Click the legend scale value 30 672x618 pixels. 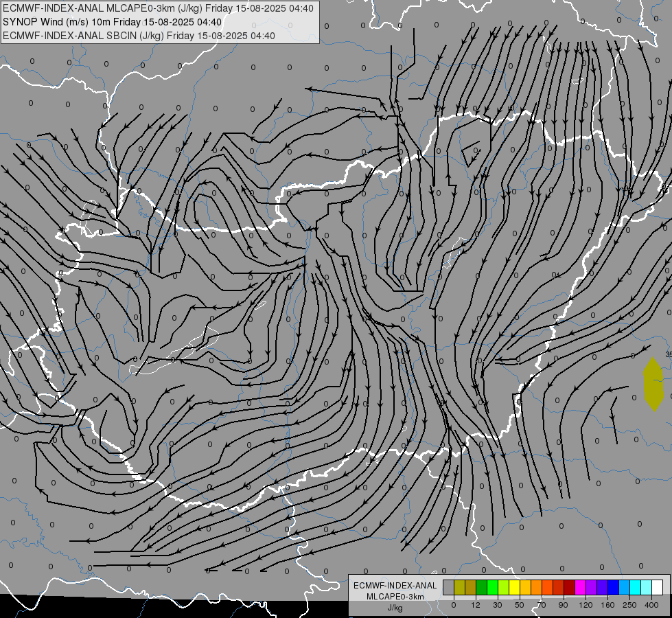498,605
